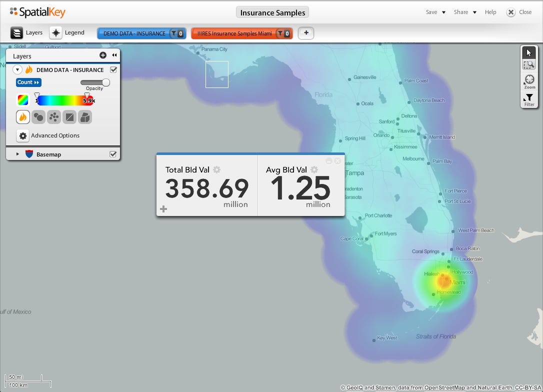Open settings gear for Avg Bld Val

(x=314, y=169)
